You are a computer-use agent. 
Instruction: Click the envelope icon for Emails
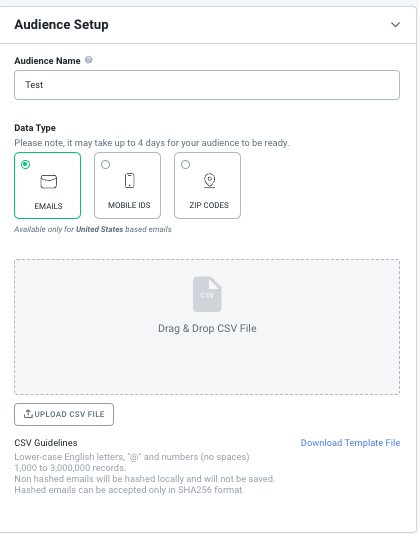[49, 181]
